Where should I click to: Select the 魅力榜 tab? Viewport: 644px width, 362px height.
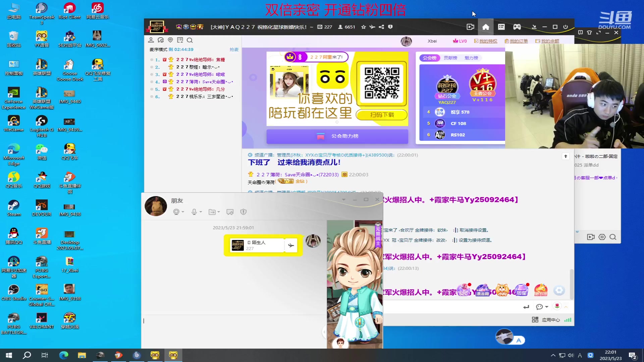(471, 58)
